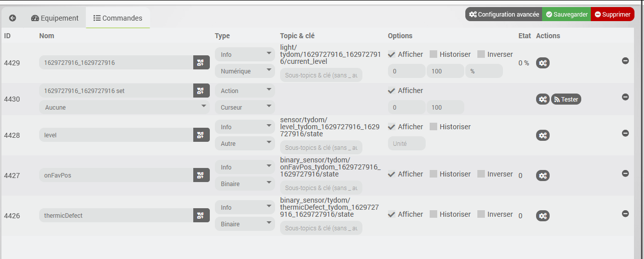Click the max value 100 field for command 4430
Screen dimensions: 644x259
click(445, 107)
